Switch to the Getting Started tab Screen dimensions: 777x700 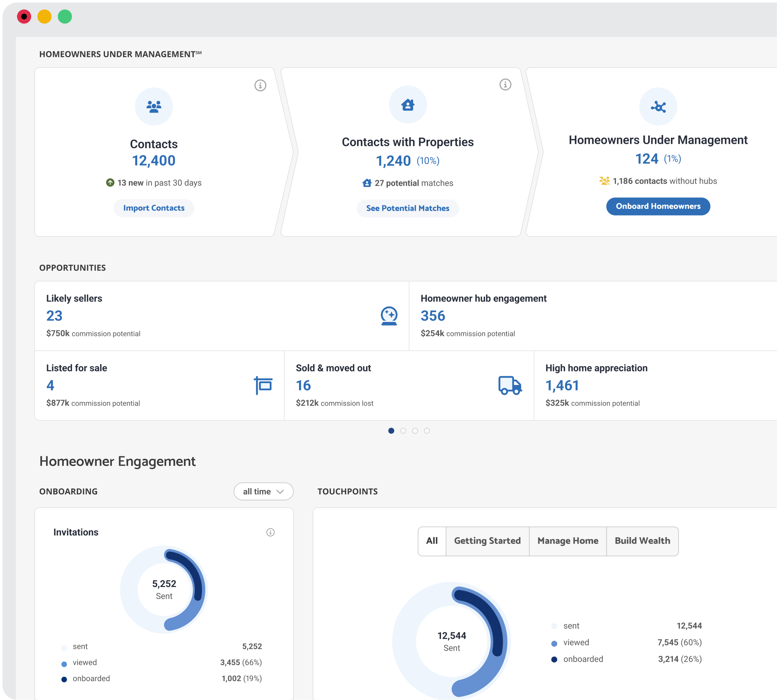pos(487,541)
